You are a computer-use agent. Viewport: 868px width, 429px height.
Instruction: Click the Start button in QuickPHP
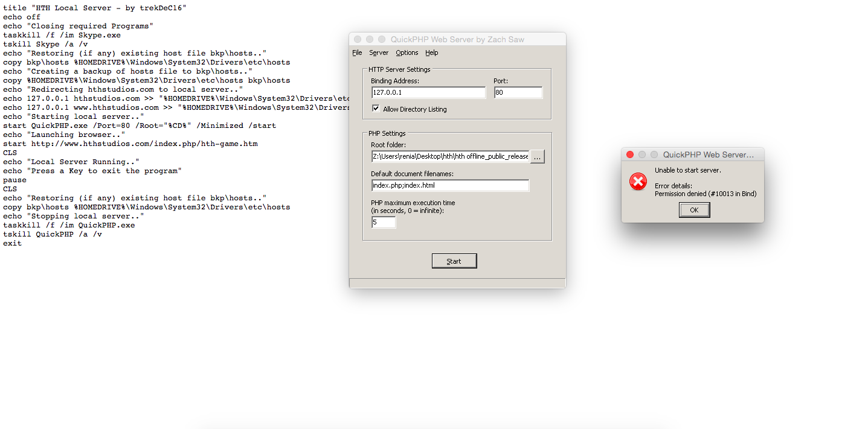point(454,261)
